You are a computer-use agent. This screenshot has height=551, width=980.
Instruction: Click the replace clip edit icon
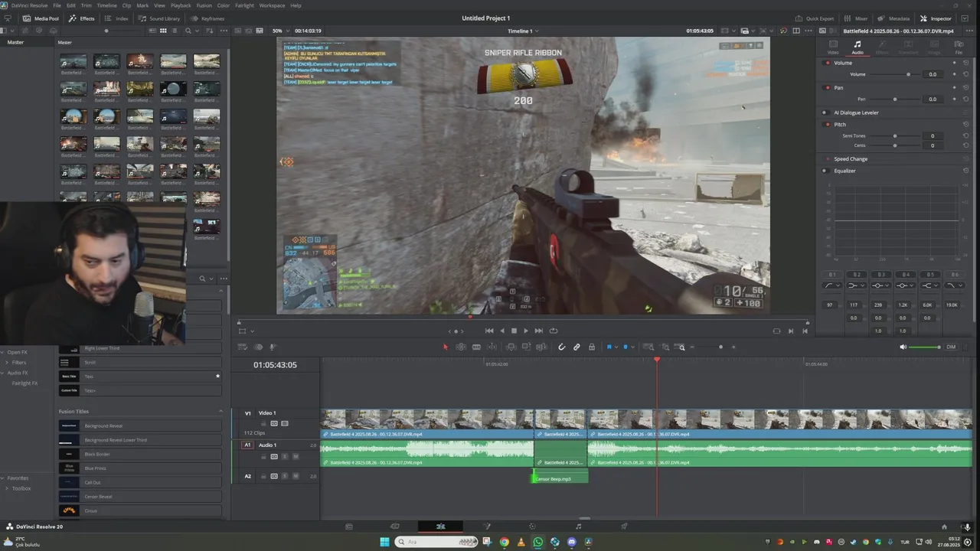(541, 347)
